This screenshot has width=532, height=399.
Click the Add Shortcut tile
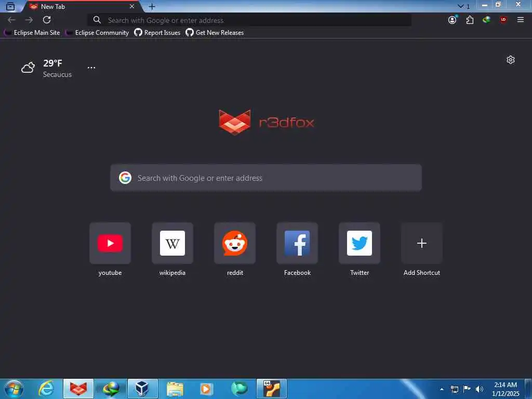click(422, 243)
